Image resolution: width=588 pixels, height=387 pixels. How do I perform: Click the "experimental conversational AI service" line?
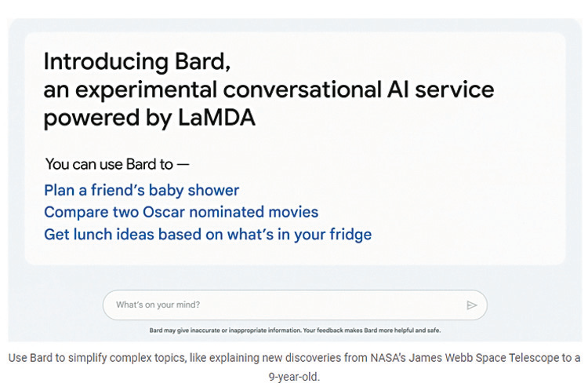269,89
